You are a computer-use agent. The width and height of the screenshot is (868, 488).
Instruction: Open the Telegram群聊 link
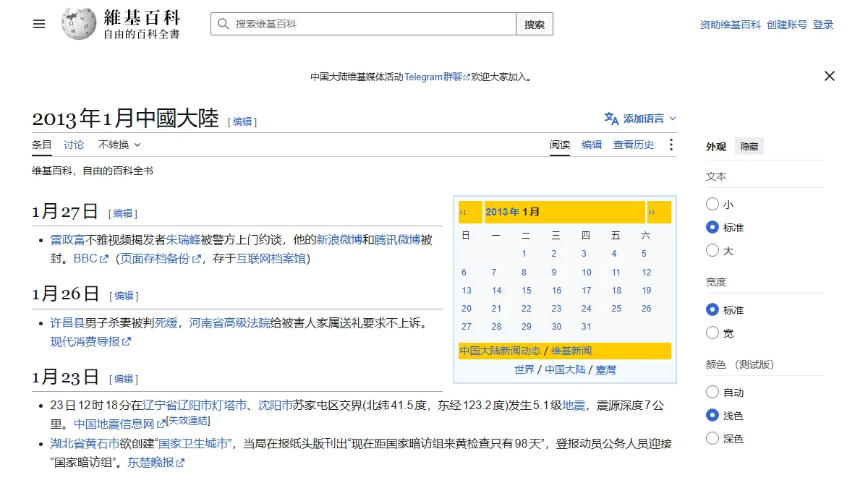[437, 77]
